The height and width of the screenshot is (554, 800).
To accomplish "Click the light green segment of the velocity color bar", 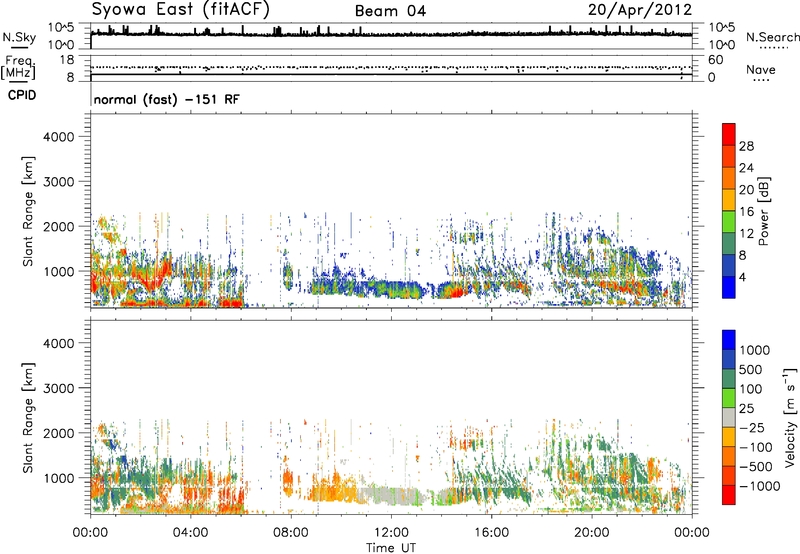I will coord(729,398).
